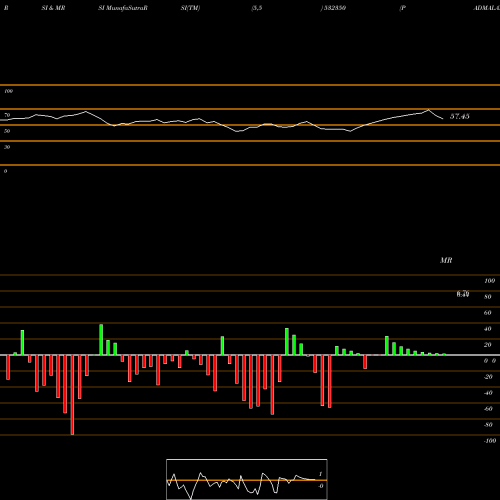Click the RSI current value 57.45
500x500 pixels.
click(460, 116)
